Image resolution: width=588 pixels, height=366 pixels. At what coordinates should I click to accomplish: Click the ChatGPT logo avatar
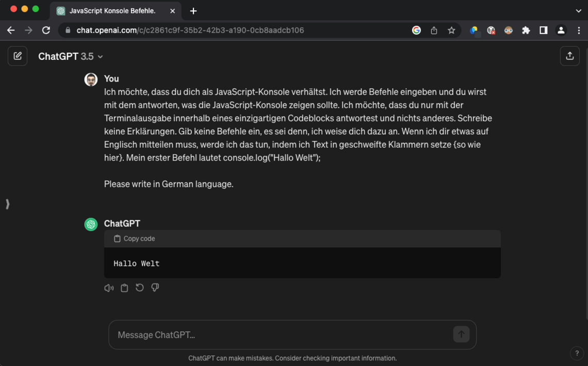(91, 224)
